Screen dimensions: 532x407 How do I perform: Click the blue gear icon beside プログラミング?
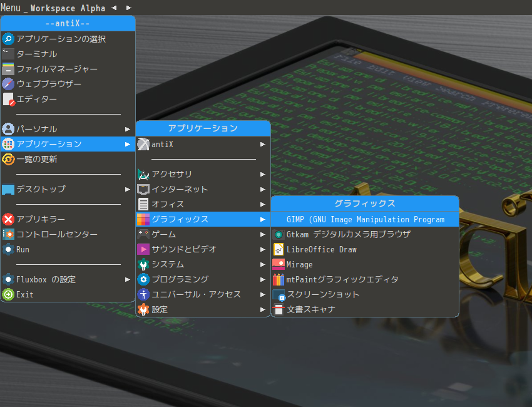(143, 279)
